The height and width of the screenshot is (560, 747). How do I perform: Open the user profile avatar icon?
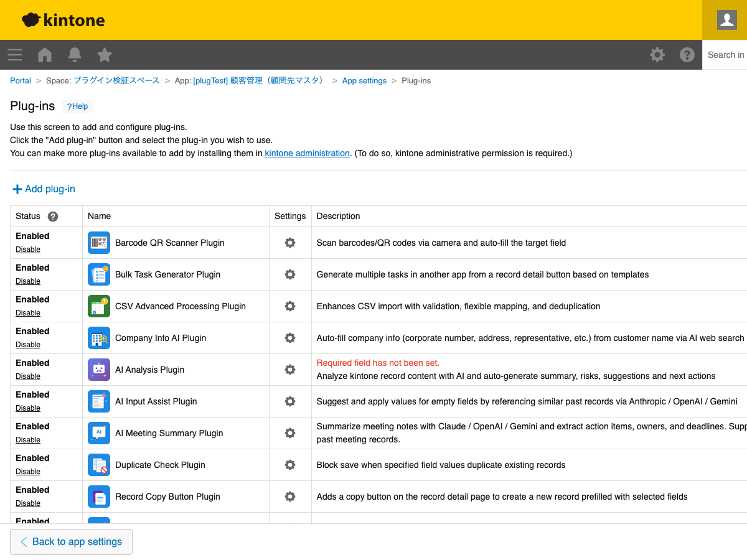[x=726, y=20]
